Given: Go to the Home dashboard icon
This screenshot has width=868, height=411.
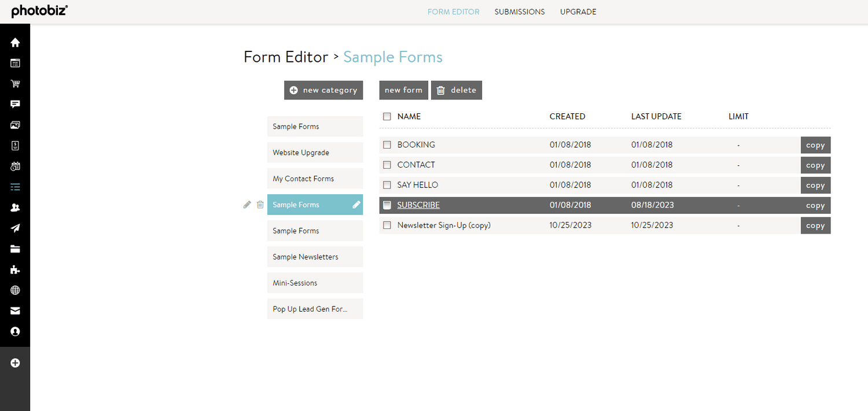Looking at the screenshot, I should pyautogui.click(x=15, y=42).
